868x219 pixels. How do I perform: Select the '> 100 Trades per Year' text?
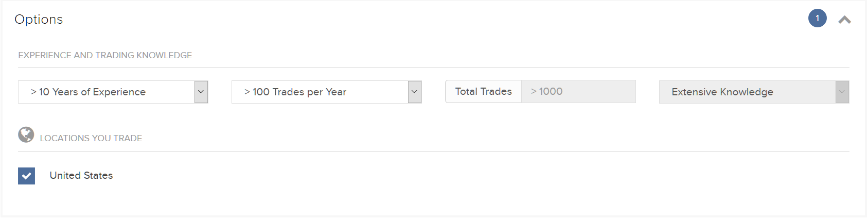point(295,92)
